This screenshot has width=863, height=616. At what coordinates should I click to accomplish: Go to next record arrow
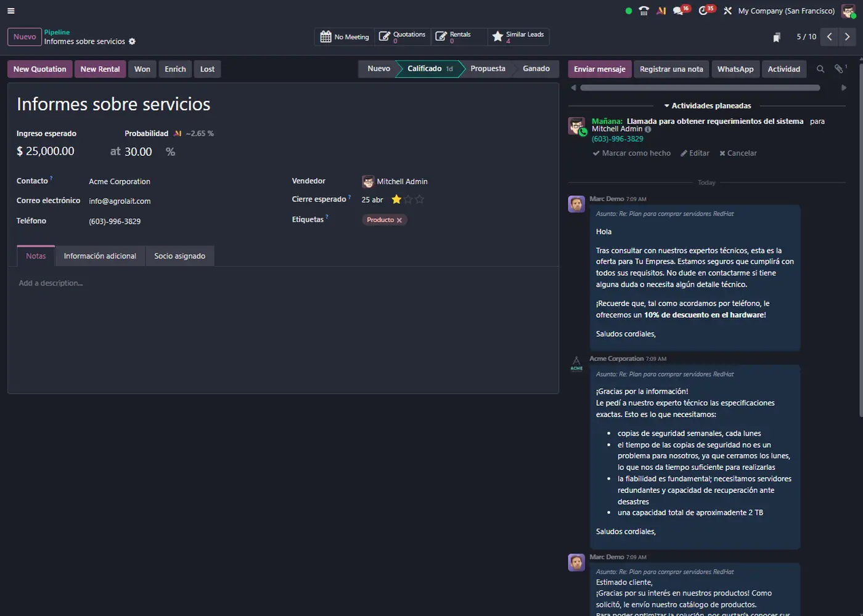[x=847, y=37]
